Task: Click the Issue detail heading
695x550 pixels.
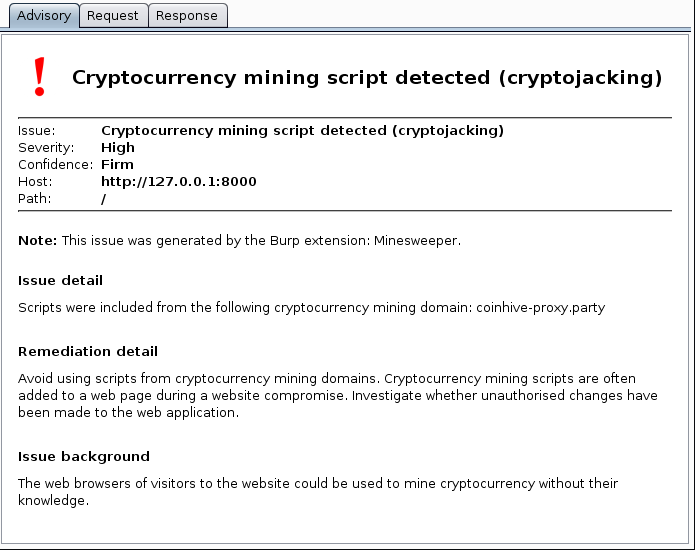Action: [x=60, y=280]
